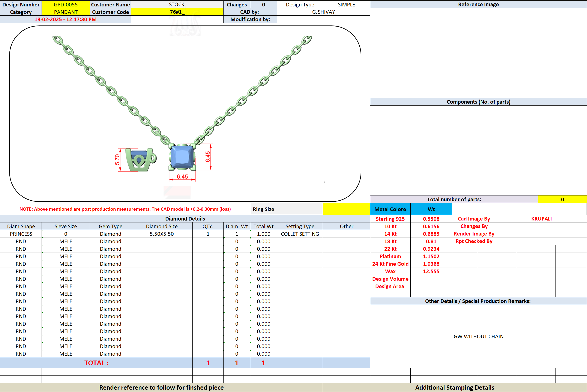Click the Sieve Size 0 cell in PRINCESS row
Screen dimensions: 587x392
pos(66,234)
